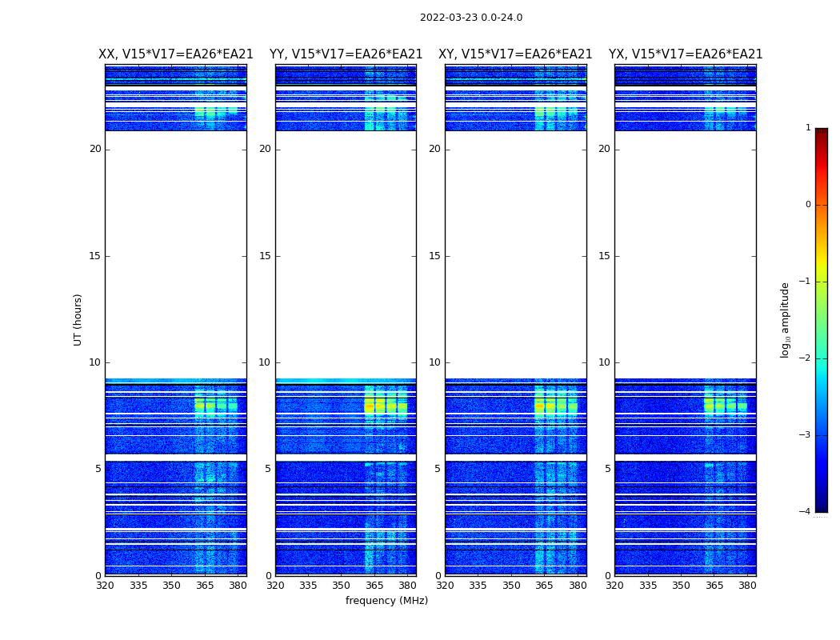Click the 350 tick label under XX panel

[171, 586]
